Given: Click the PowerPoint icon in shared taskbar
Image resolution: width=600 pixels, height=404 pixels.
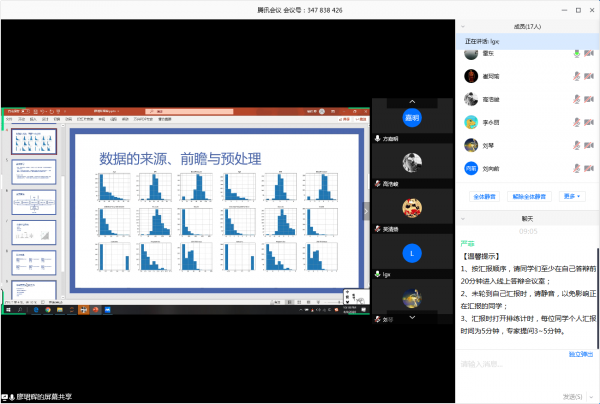Looking at the screenshot, I should (x=95, y=310).
